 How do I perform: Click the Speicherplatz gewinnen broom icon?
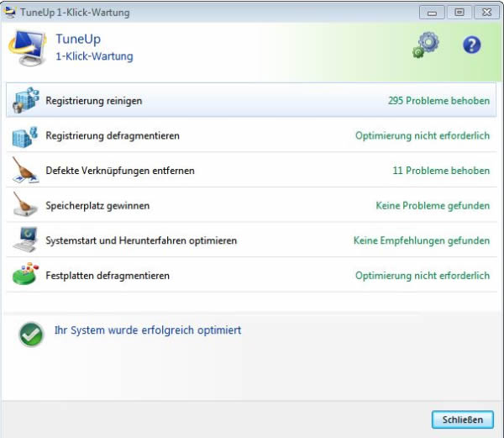[x=24, y=204]
